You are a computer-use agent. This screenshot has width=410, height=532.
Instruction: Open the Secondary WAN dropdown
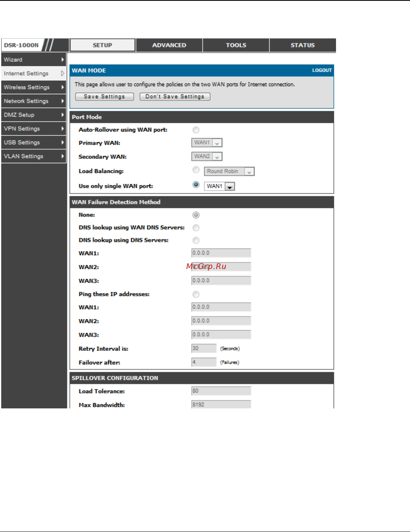coord(207,156)
